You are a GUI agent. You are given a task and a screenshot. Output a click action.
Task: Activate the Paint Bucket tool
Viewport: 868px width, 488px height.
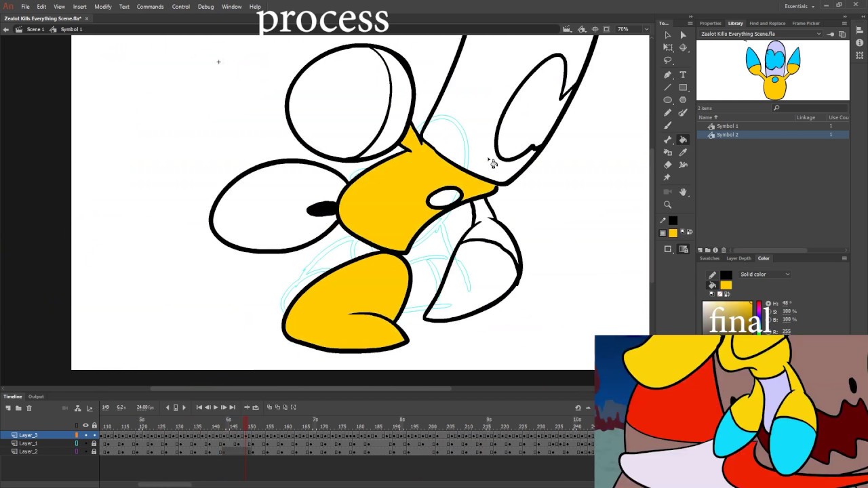point(683,139)
